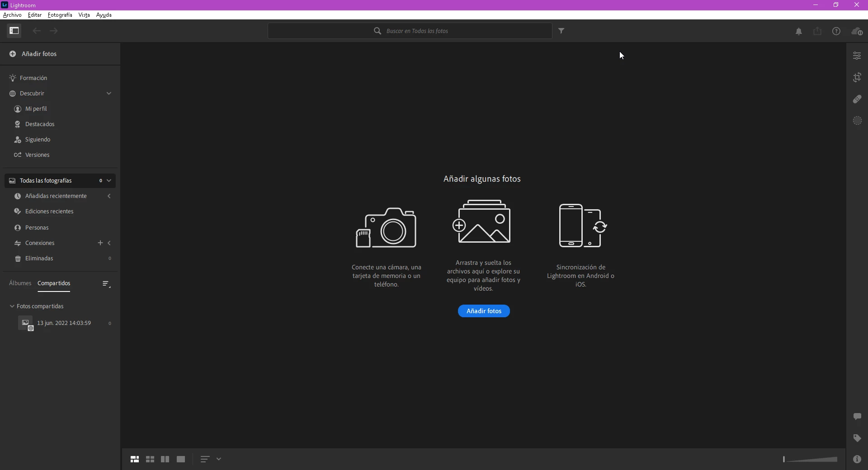Viewport: 868px width, 470px height.
Task: Toggle the left panel visibility icon
Action: (14, 31)
